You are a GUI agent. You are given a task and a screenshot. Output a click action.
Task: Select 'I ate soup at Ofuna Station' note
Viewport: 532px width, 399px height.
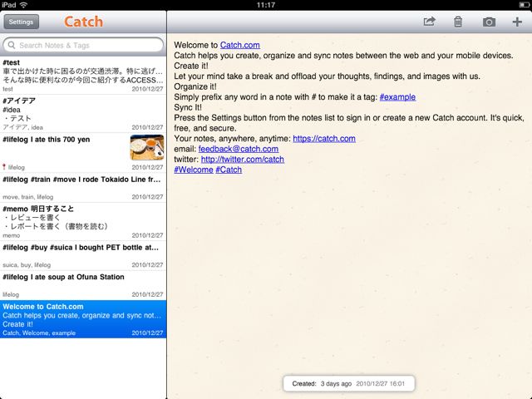(x=83, y=285)
